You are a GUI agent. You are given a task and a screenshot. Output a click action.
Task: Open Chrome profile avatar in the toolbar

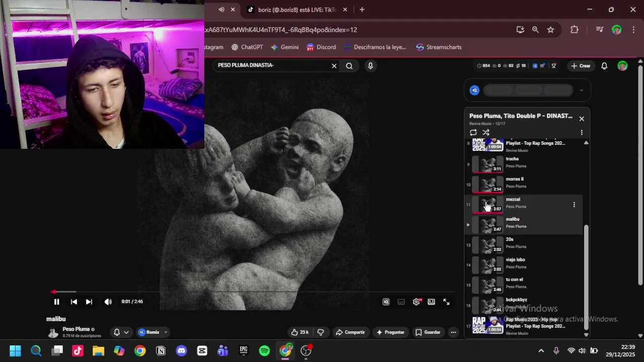coord(616,30)
